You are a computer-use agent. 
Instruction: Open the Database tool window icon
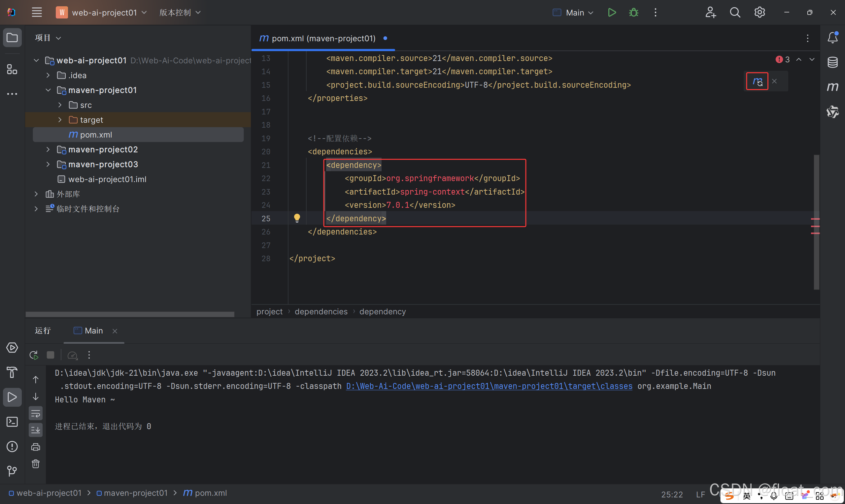tap(832, 62)
